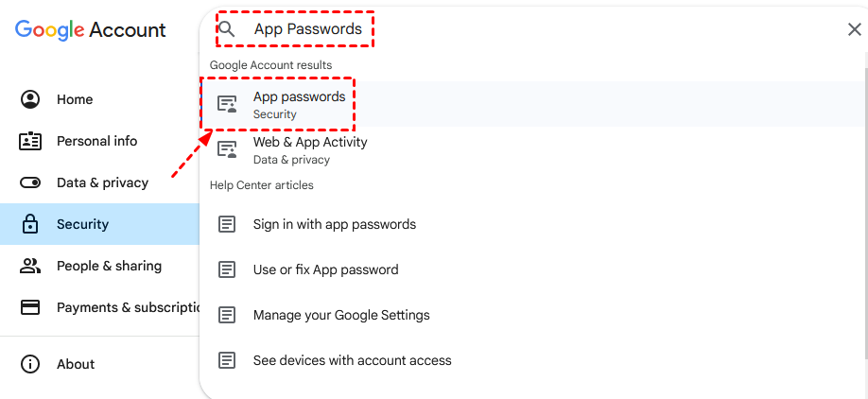Open Sign in with app passwords article
This screenshot has height=399, width=868.
(x=335, y=224)
